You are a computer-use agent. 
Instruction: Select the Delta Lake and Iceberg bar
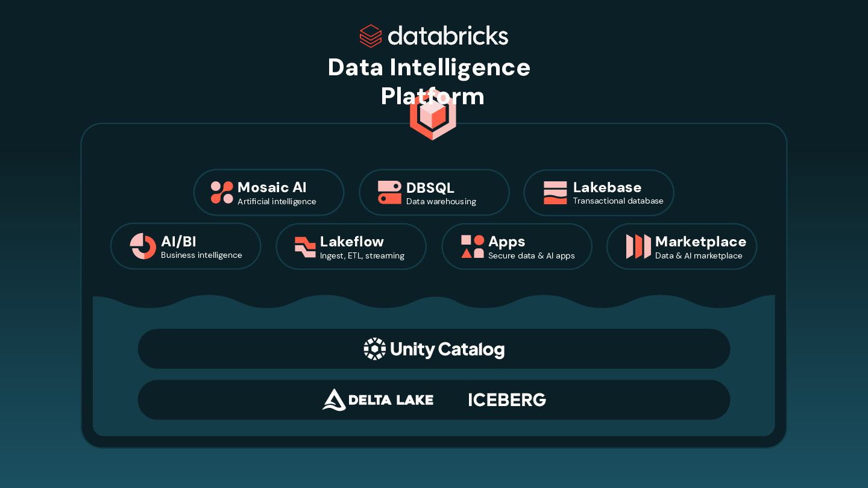tap(434, 399)
